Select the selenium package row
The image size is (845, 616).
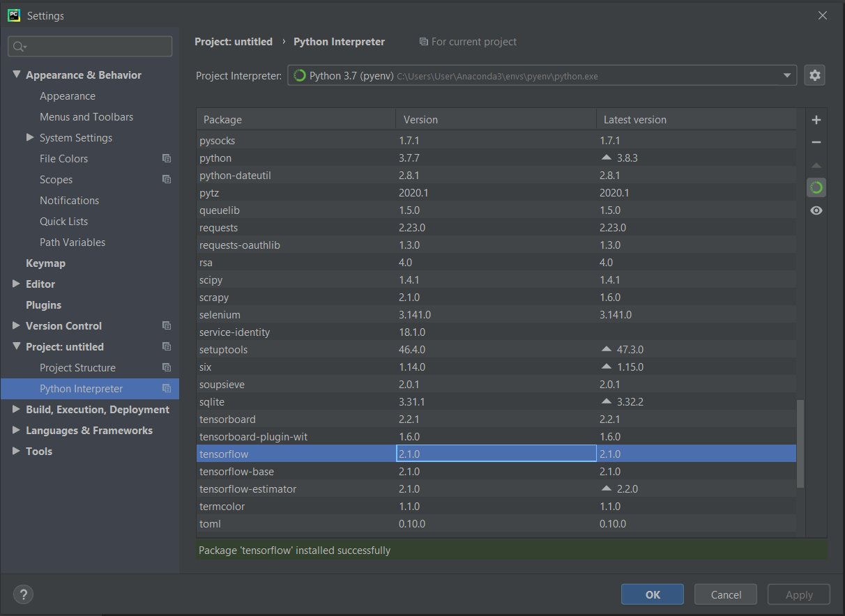click(x=496, y=315)
